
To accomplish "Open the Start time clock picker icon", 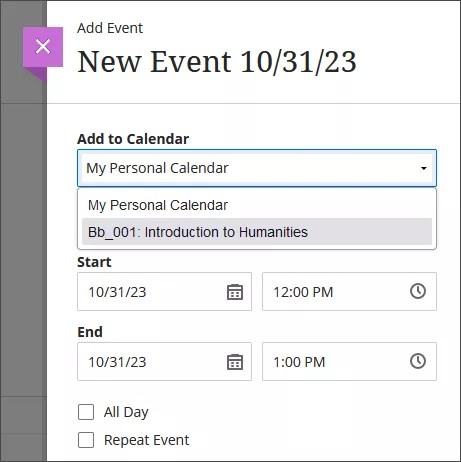I will pos(418,291).
